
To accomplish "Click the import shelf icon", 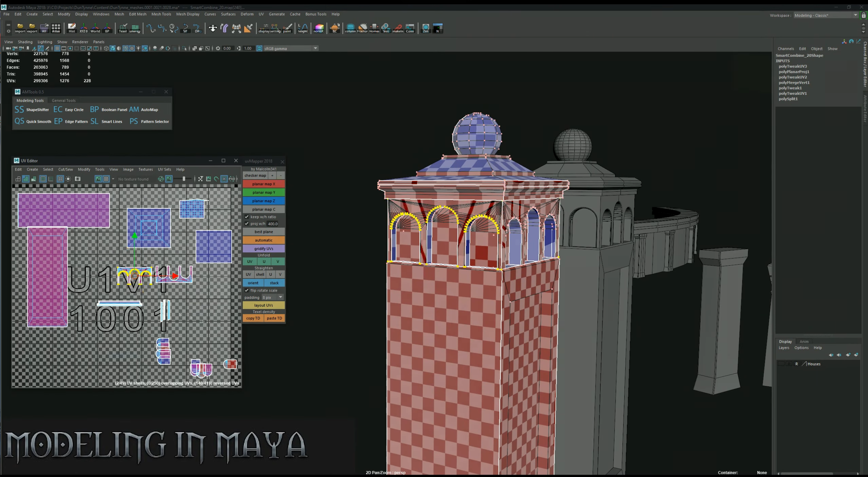I will pos(20,28).
